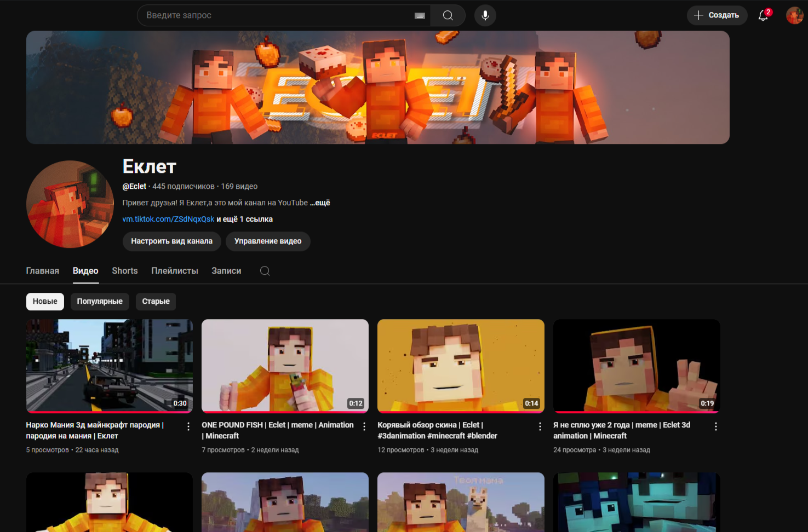Expand channel description with ...ещё
Image resolution: width=808 pixels, height=532 pixels.
click(320, 203)
